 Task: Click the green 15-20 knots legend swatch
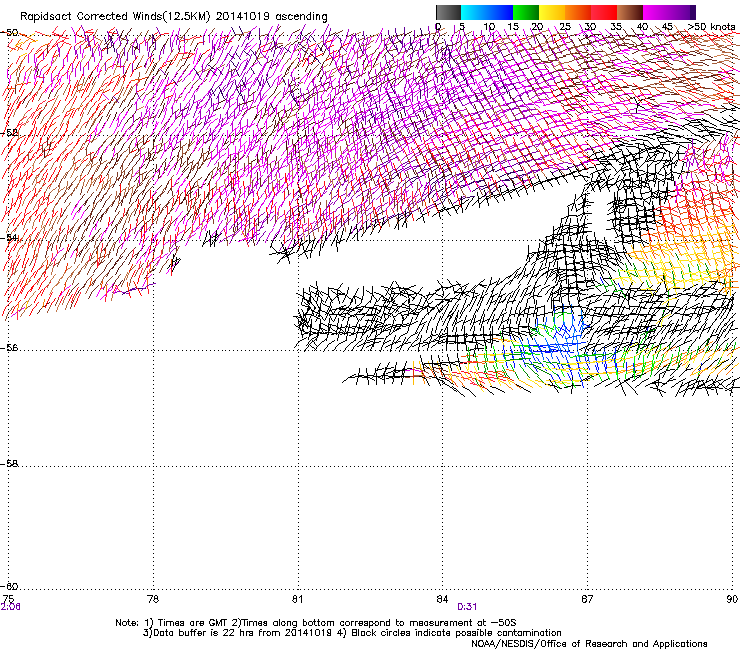[526, 12]
